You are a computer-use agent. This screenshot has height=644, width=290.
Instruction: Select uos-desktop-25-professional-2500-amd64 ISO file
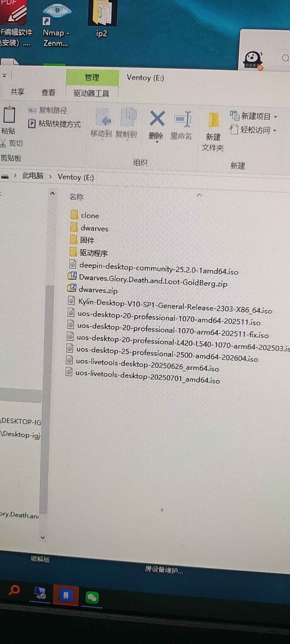point(162,353)
